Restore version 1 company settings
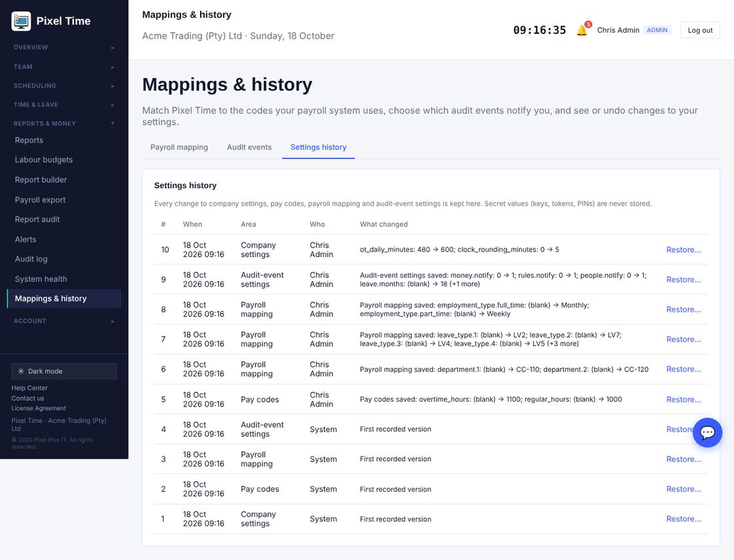 tap(683, 519)
